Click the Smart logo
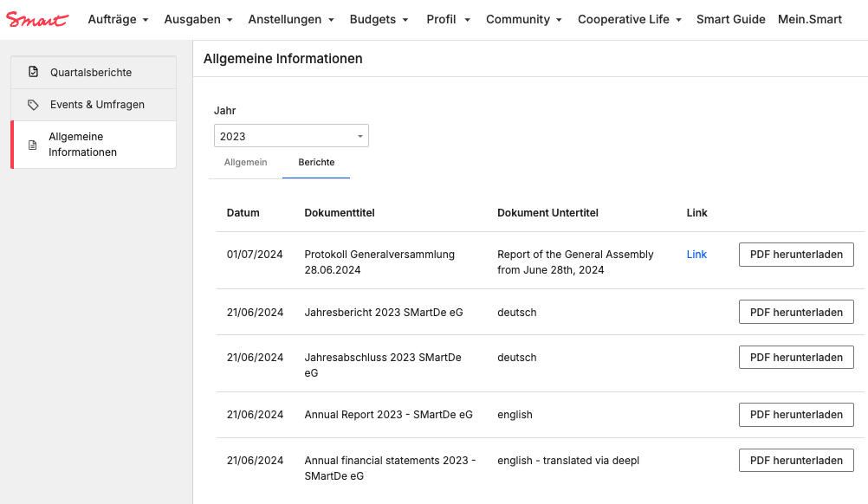The image size is (868, 504). pyautogui.click(x=37, y=19)
